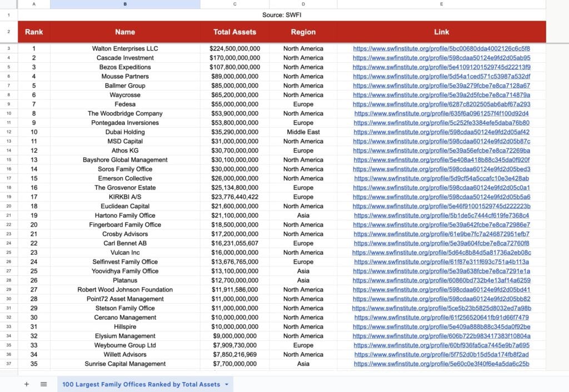Click the Soros Family Office cell

[125, 169]
